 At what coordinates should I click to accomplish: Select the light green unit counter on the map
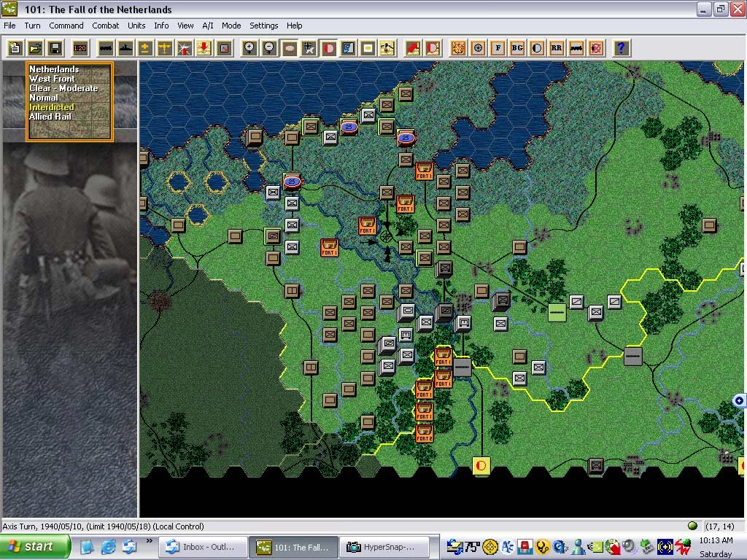pyautogui.click(x=557, y=313)
